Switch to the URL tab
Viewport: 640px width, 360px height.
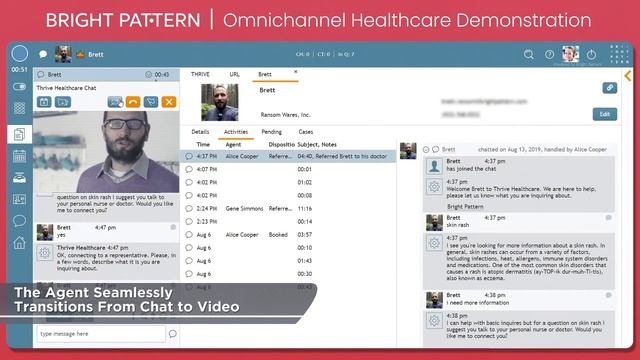point(234,74)
